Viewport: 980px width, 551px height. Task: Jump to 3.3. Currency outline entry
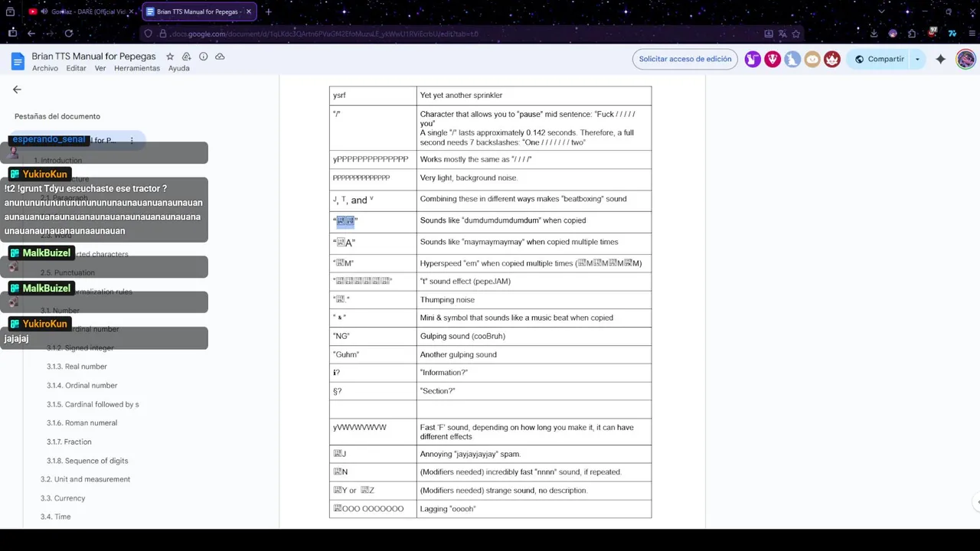tap(63, 498)
